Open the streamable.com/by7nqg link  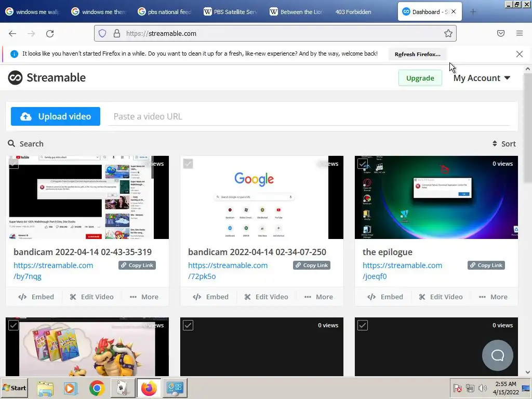tap(54, 271)
